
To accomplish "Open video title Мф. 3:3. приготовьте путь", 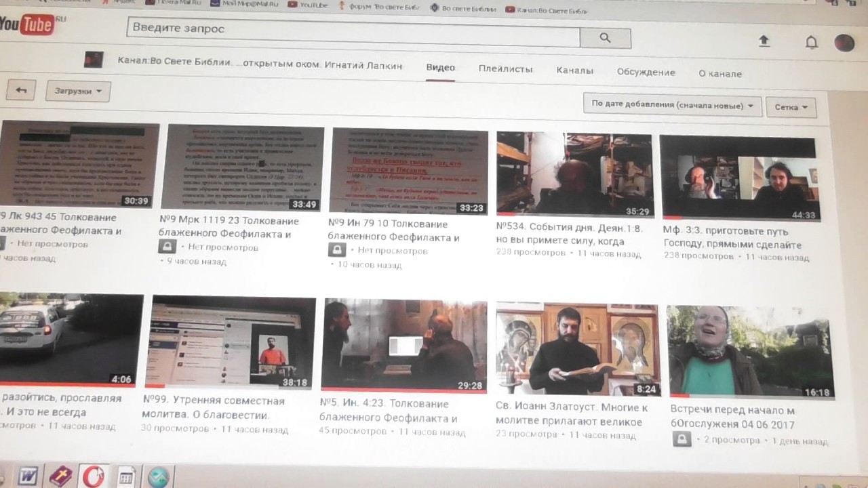I will point(732,237).
